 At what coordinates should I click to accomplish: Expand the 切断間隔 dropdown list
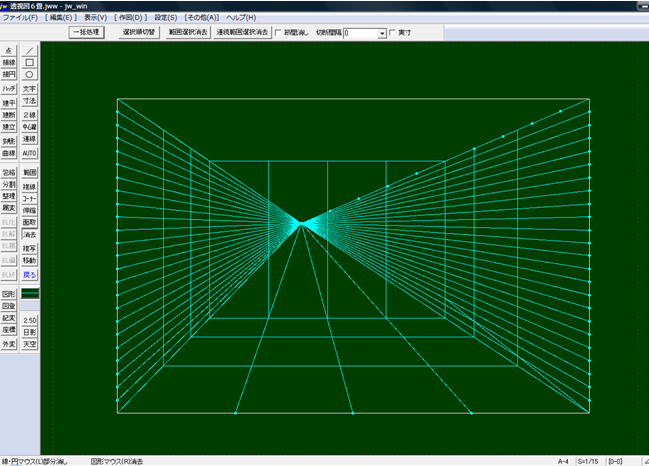(382, 33)
